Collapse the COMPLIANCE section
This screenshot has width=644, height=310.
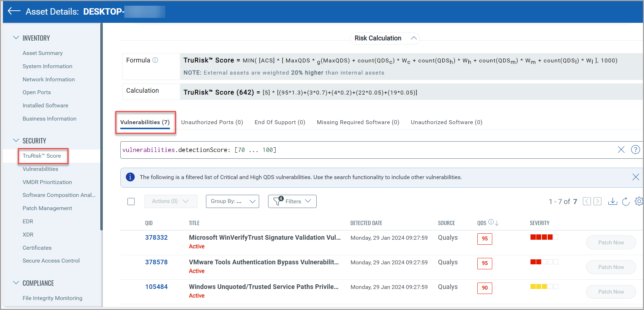point(16,283)
